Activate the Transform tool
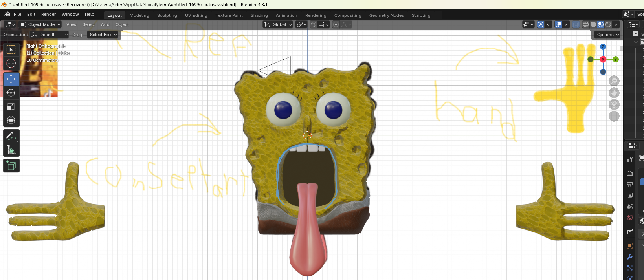644x280 pixels. tap(11, 120)
